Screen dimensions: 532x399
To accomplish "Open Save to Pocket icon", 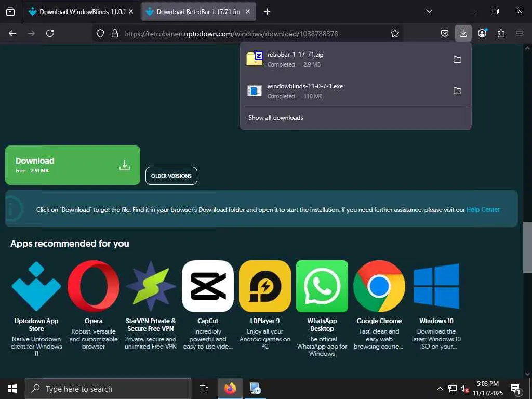I will 445,33.
